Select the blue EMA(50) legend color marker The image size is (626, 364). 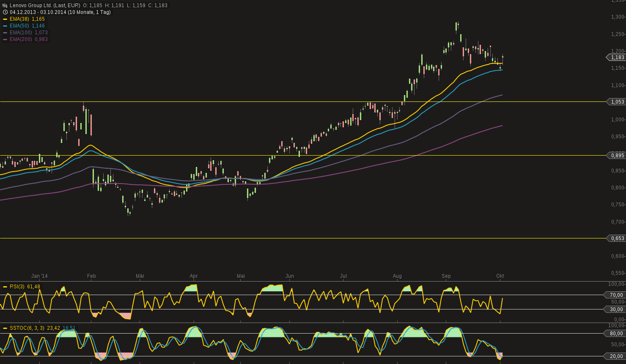pos(5,26)
